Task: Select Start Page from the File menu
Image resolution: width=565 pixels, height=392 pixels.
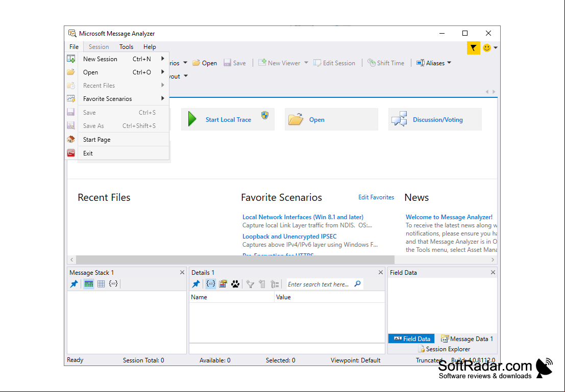Action: (x=117, y=139)
